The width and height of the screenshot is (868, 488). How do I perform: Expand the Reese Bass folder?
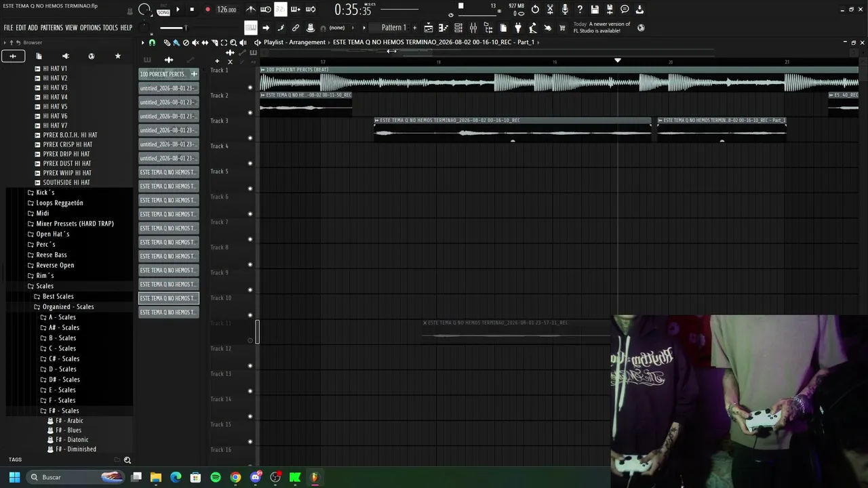pos(52,255)
